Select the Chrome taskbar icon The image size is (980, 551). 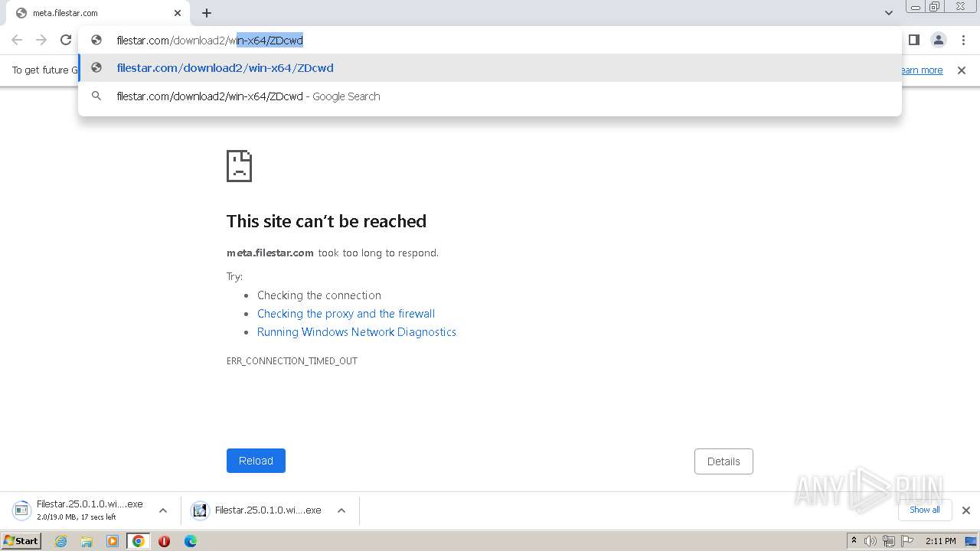pyautogui.click(x=139, y=541)
